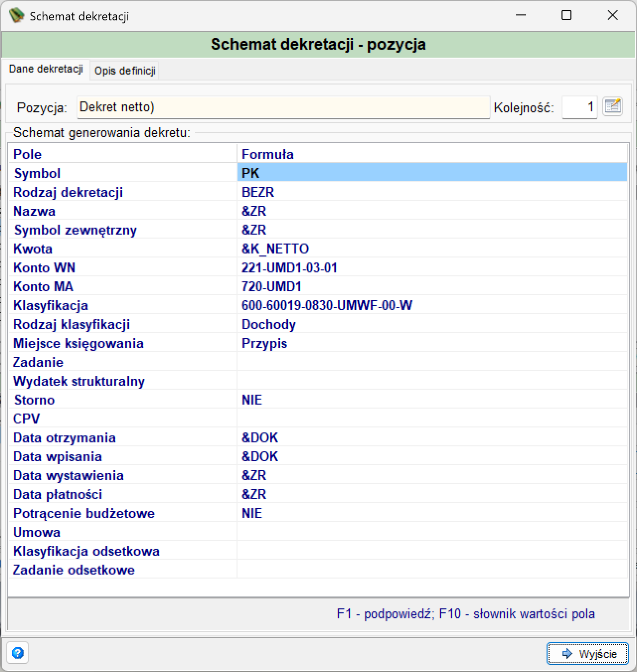This screenshot has height=672, width=637.
Task: Select the Klasyfikacja formula cell
Action: coord(432,305)
